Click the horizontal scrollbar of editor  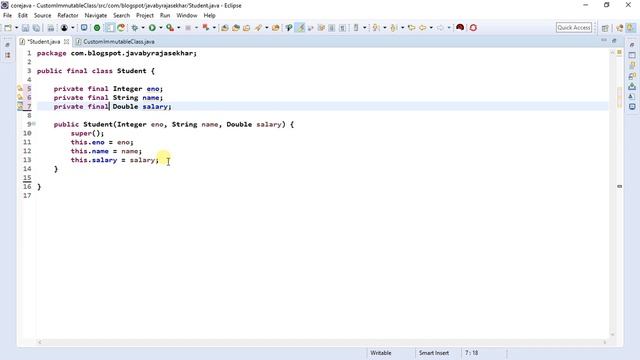(x=322, y=342)
